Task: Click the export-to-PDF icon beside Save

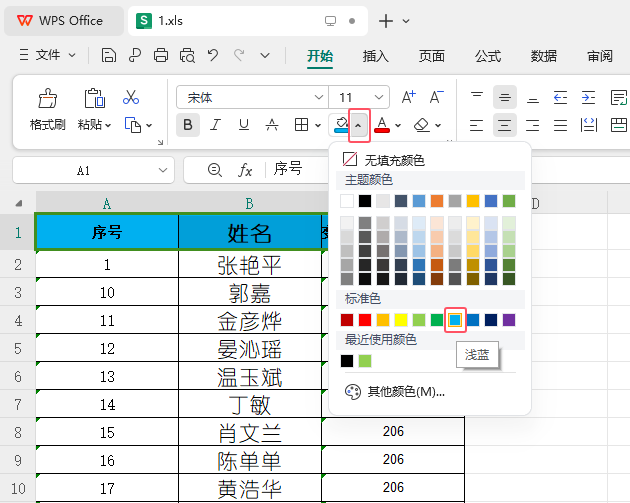Action: pyautogui.click(x=135, y=55)
